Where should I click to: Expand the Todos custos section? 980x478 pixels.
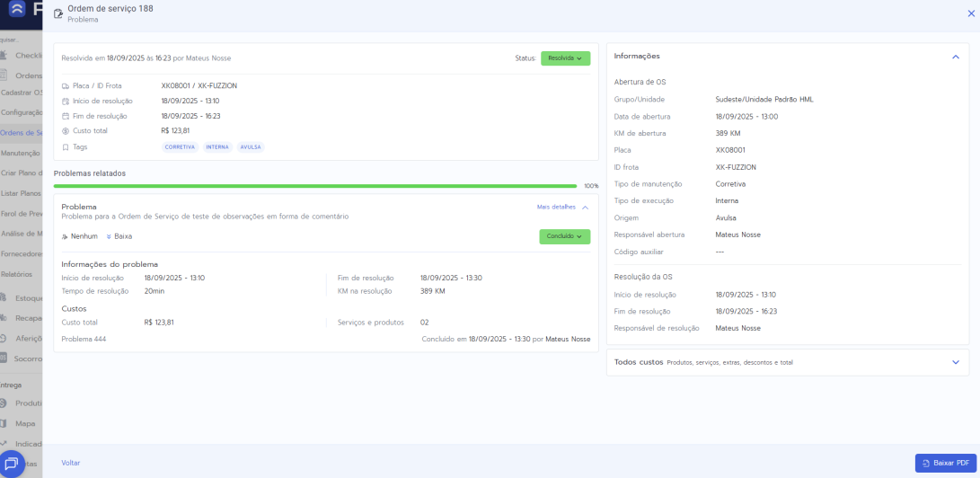[955, 362]
